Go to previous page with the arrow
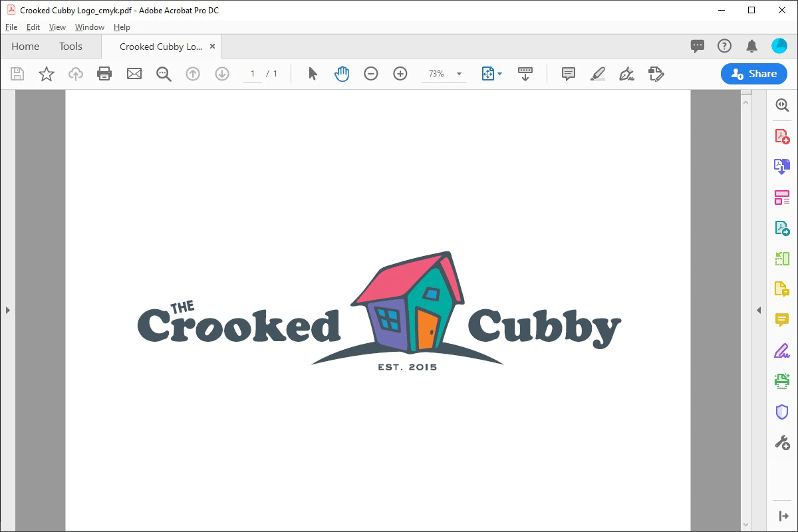Screen dimensions: 798x532 pyautogui.click(x=193, y=74)
